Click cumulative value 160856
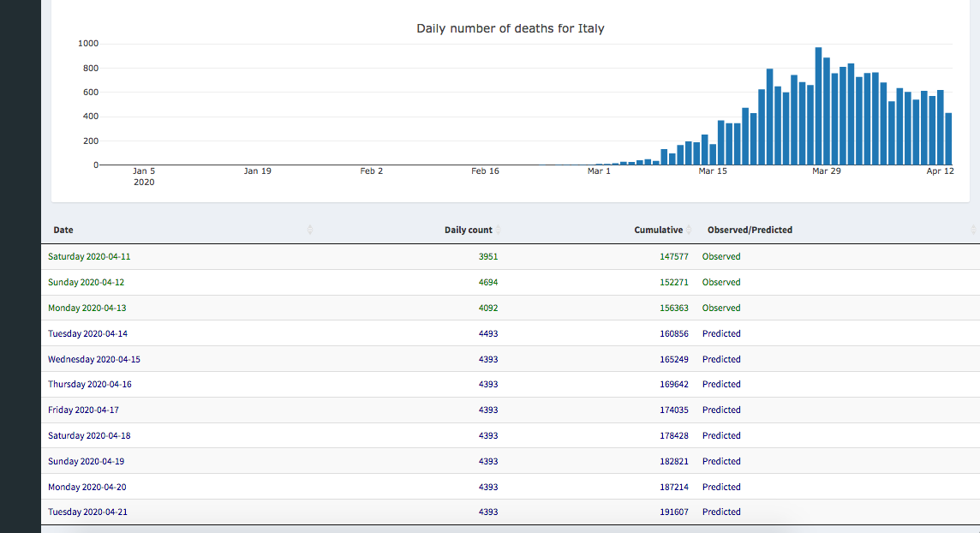Image resolution: width=980 pixels, height=533 pixels. pyautogui.click(x=672, y=333)
